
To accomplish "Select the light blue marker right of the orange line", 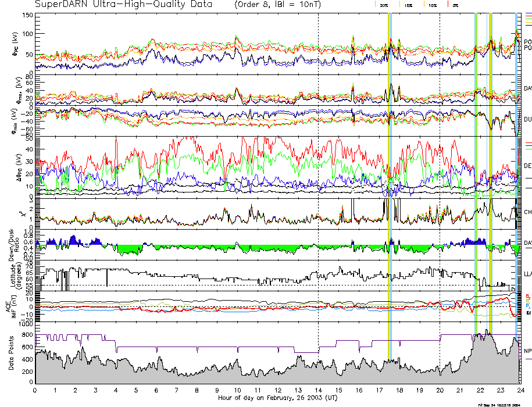I will (391, 174).
